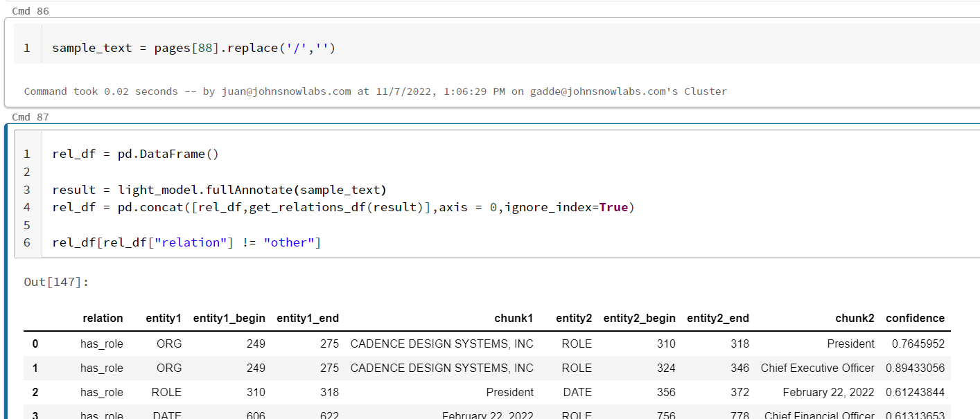The height and width of the screenshot is (419, 980).
Task: Click the entity1_begin column header
Action: pyautogui.click(x=229, y=318)
